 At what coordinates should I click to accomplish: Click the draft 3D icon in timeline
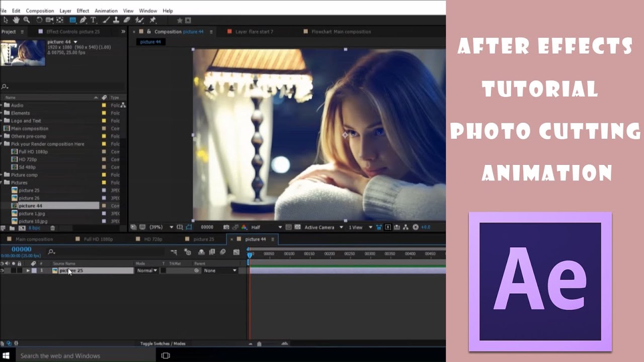pos(188,252)
